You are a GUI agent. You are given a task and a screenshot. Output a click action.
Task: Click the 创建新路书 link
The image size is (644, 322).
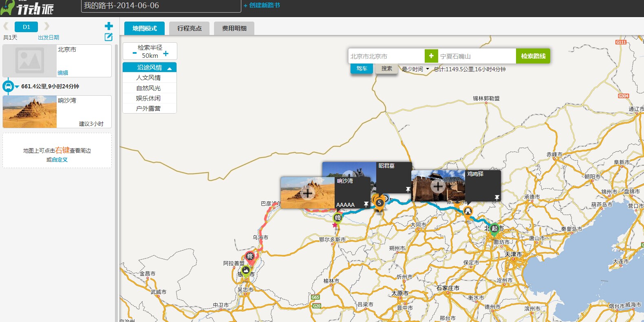click(x=262, y=5)
